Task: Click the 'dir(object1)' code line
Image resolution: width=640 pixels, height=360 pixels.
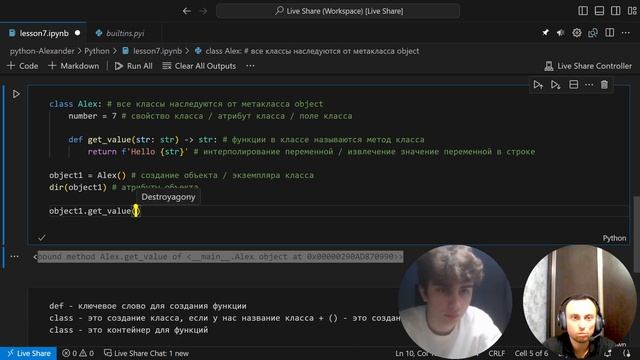Action: 78,187
